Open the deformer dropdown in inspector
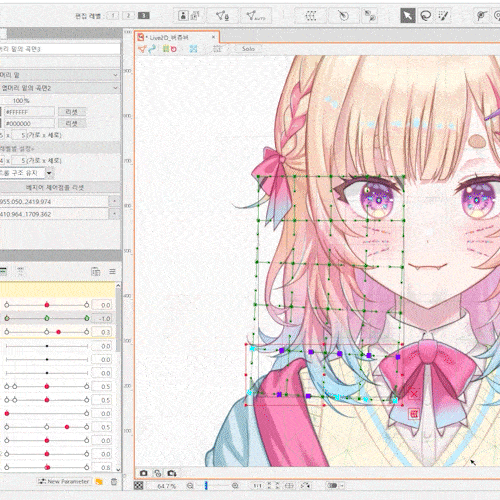The image size is (500, 500). (x=59, y=88)
